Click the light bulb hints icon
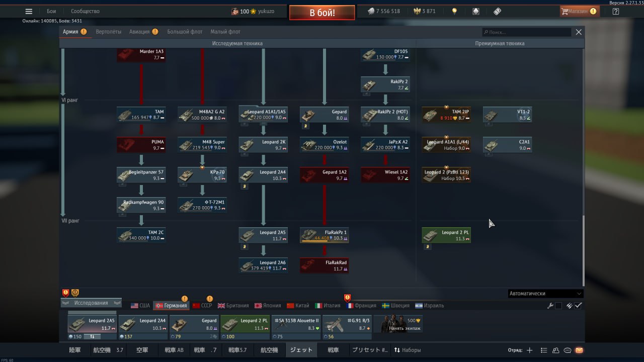Image resolution: width=644 pixels, height=362 pixels. 454,11
